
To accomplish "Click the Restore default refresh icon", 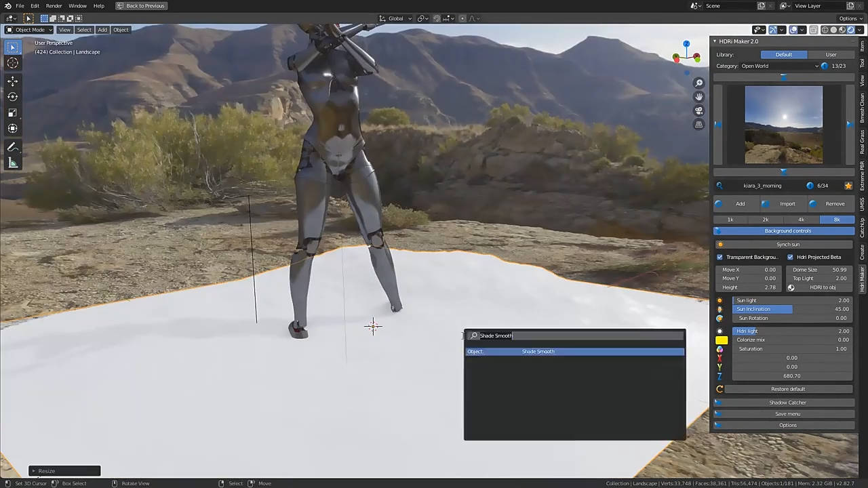I will pos(719,389).
